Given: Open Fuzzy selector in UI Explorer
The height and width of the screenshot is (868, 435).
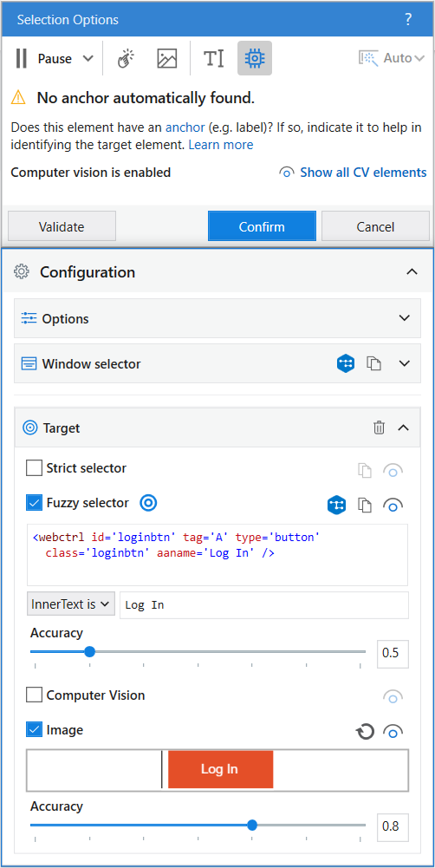Looking at the screenshot, I should click(x=336, y=505).
